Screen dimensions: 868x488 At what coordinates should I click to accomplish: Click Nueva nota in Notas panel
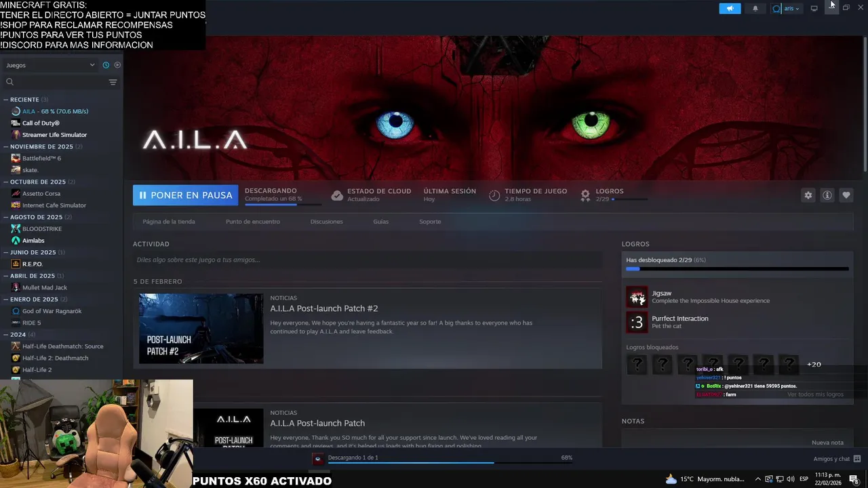coord(827,443)
